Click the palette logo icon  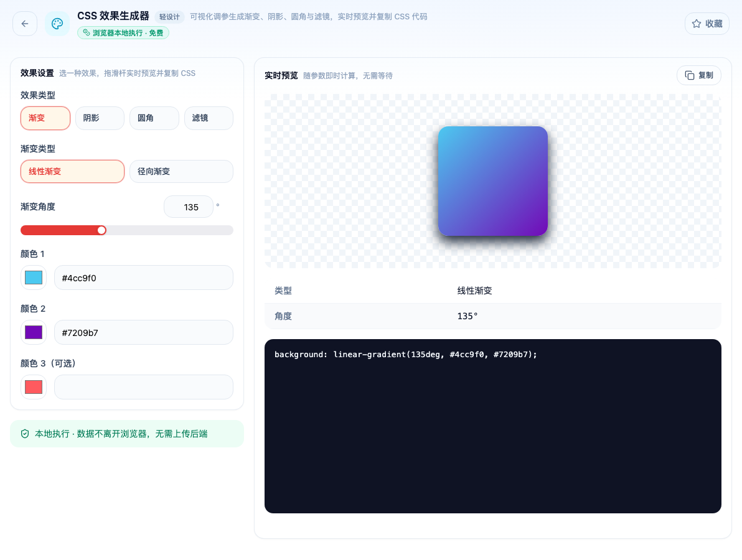click(57, 24)
